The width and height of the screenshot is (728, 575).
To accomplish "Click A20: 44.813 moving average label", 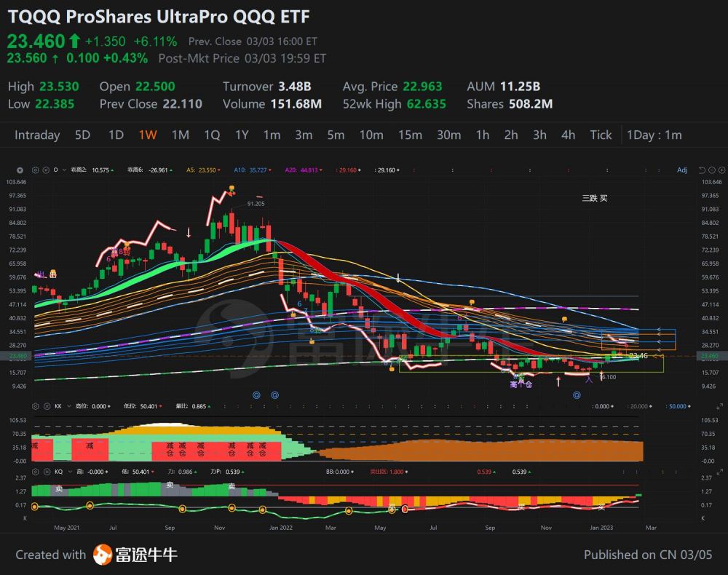I will 304,170.
